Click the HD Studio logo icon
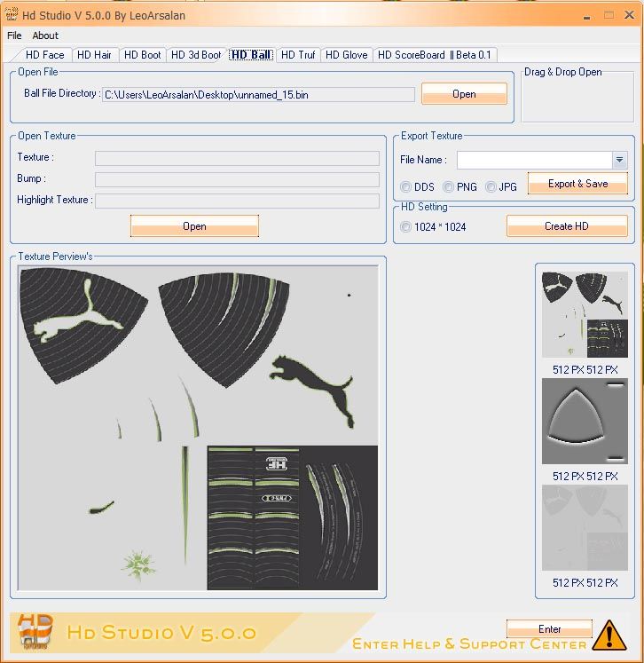 [35, 633]
